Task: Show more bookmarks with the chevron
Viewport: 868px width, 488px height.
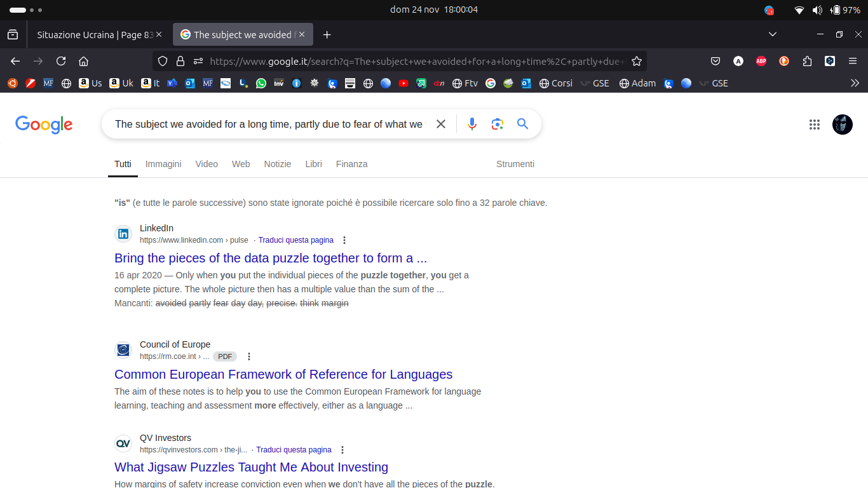Action: pyautogui.click(x=855, y=83)
